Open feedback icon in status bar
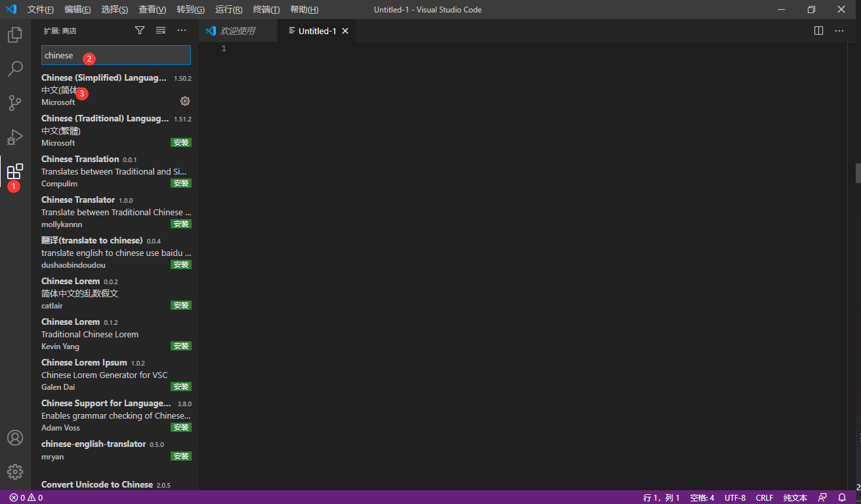Image resolution: width=861 pixels, height=504 pixels. tap(822, 497)
